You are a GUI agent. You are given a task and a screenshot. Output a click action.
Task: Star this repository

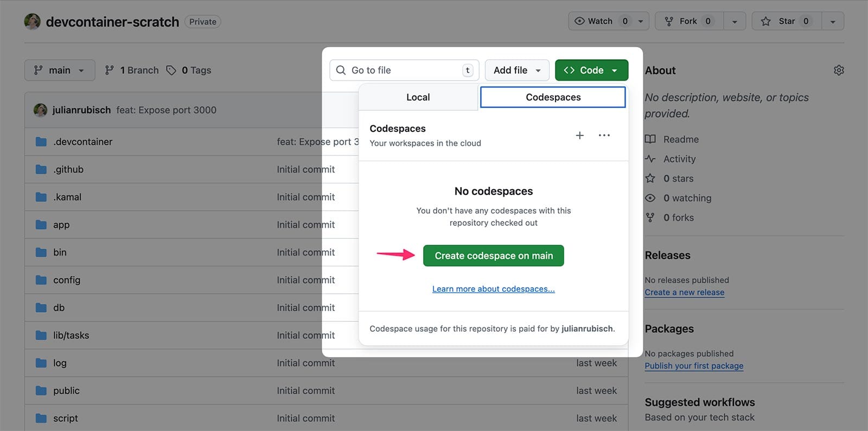tap(787, 21)
